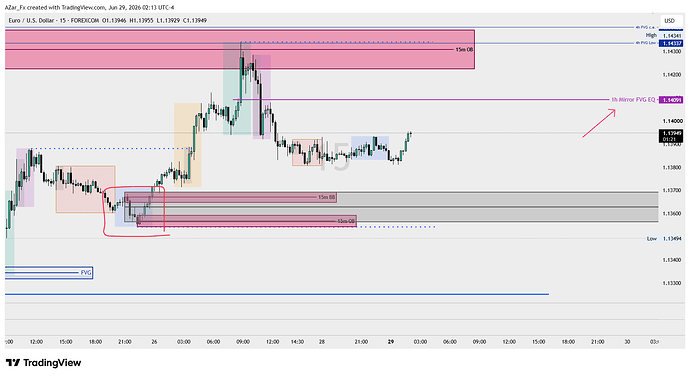Click the High 1.14341 label

[664, 35]
